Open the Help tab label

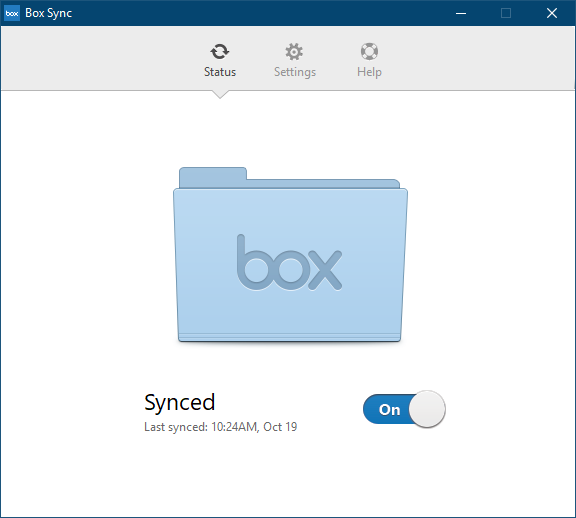click(x=369, y=72)
